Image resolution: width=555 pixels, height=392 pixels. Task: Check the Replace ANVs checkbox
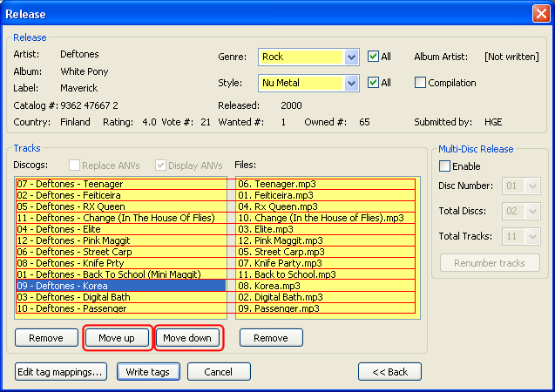pyautogui.click(x=74, y=166)
